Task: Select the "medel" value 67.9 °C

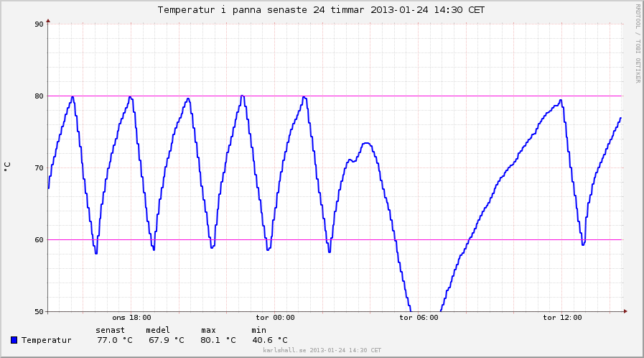Action: pos(166,340)
